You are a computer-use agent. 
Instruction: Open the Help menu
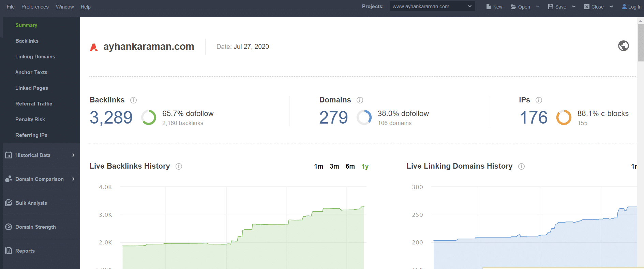(x=86, y=7)
